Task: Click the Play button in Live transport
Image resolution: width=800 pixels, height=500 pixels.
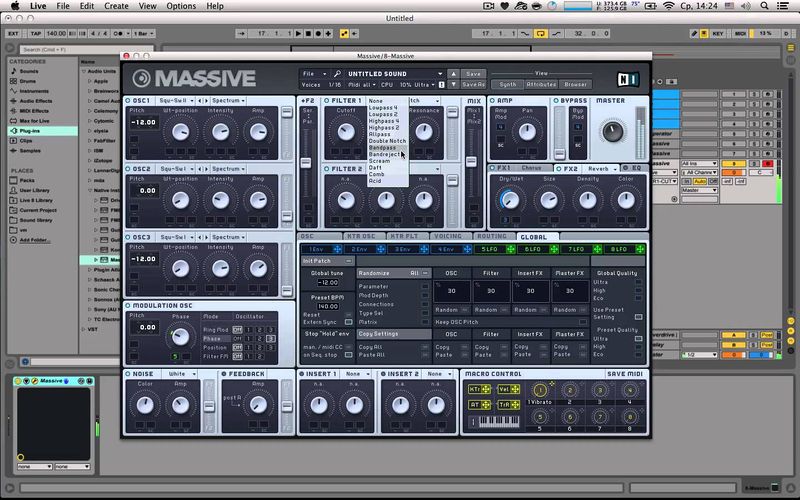Action: click(x=298, y=34)
